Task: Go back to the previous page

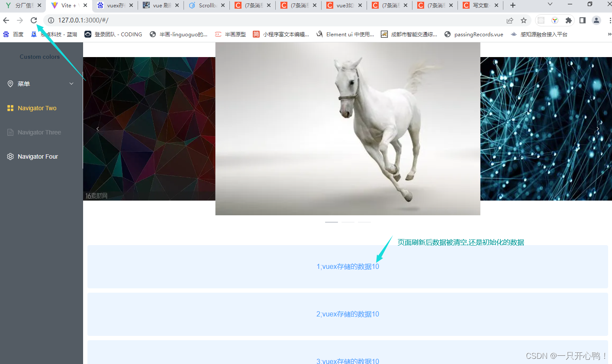Action: [x=6, y=20]
